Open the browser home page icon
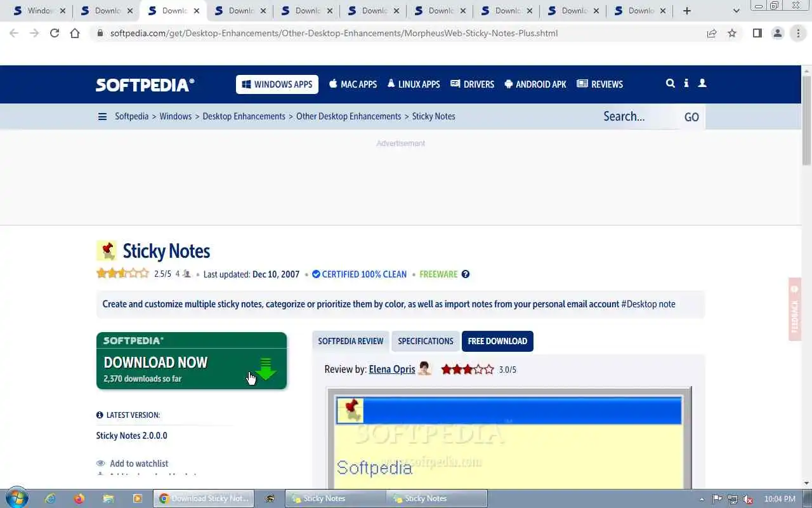 coord(75,33)
